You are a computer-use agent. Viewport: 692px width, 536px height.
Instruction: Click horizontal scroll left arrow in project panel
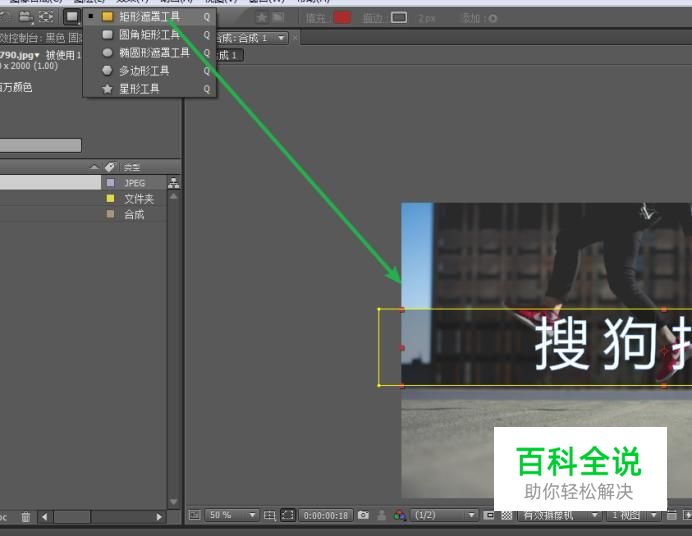point(45,517)
